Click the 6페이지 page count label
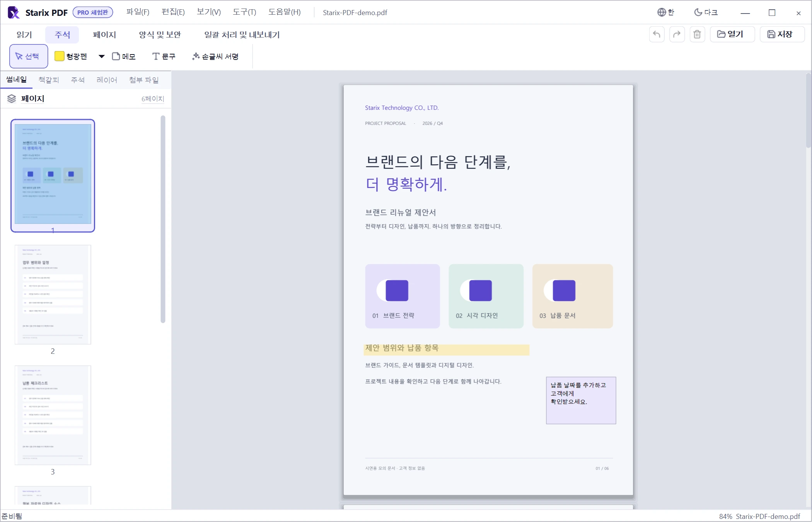This screenshot has height=522, width=812. [153, 99]
